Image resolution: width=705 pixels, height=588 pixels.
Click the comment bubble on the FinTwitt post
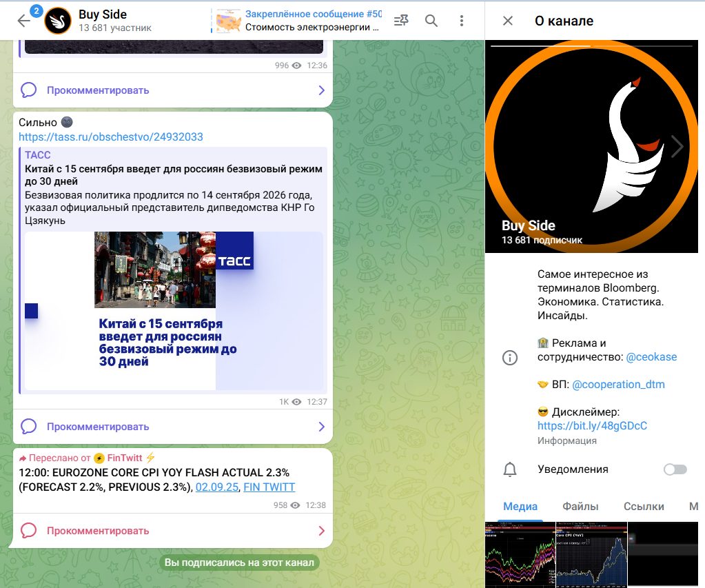pos(28,530)
